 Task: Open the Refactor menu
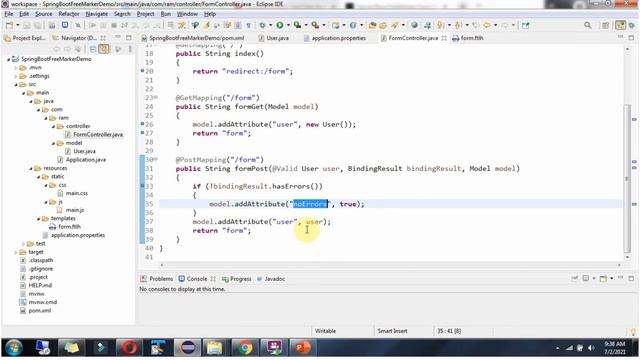[x=69, y=14]
